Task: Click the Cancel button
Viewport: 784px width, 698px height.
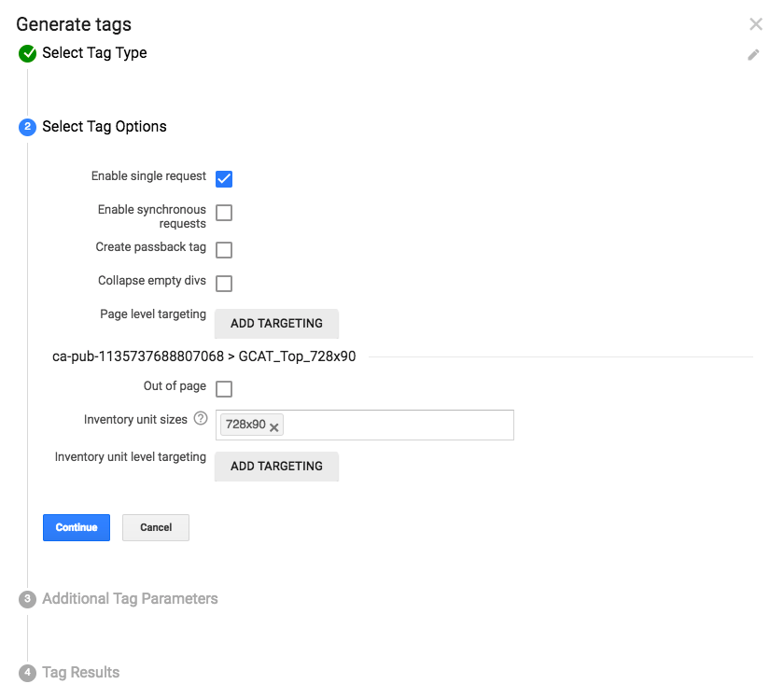Action: [156, 527]
